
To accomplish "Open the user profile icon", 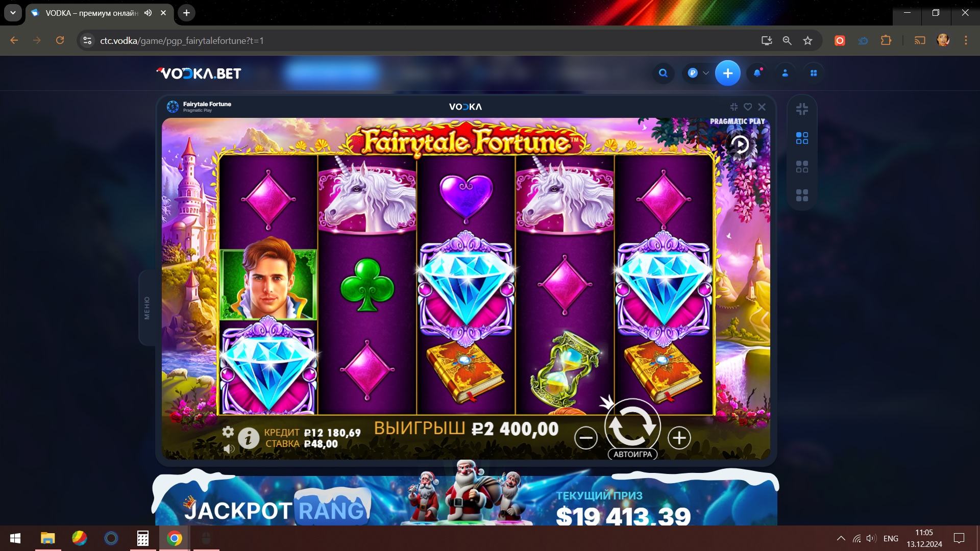I will coord(785,73).
